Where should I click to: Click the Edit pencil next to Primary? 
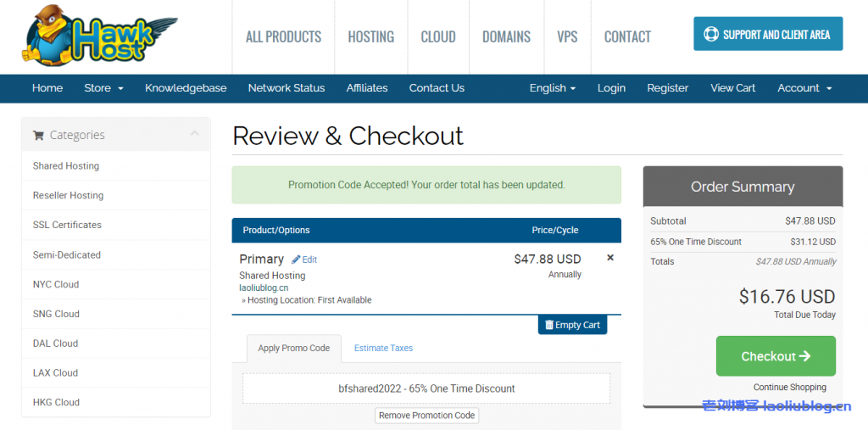click(x=304, y=260)
